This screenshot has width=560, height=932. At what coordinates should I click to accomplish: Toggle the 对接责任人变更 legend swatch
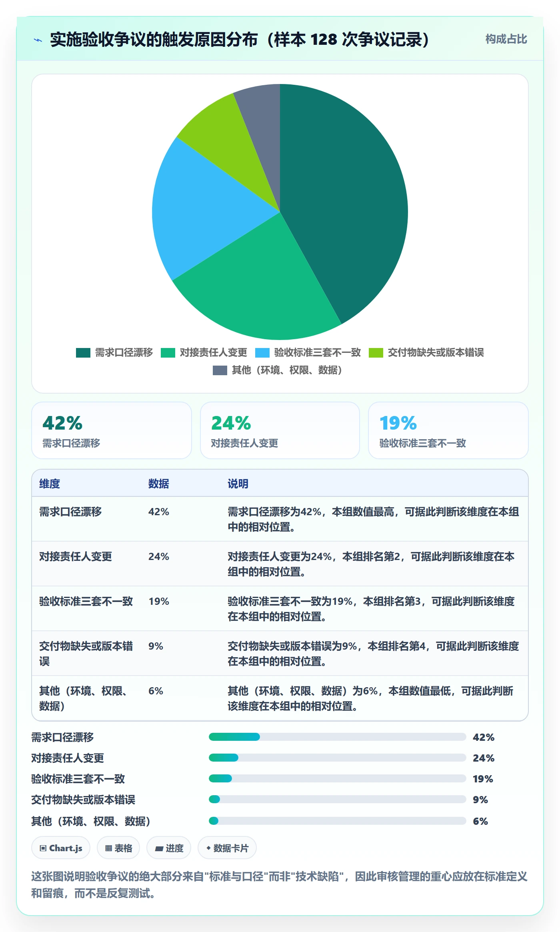pos(168,353)
